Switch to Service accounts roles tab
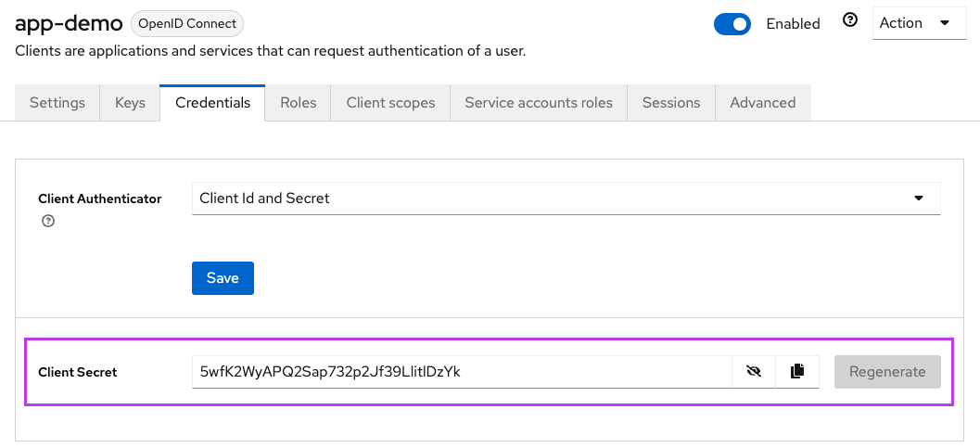The height and width of the screenshot is (448, 980). [539, 103]
